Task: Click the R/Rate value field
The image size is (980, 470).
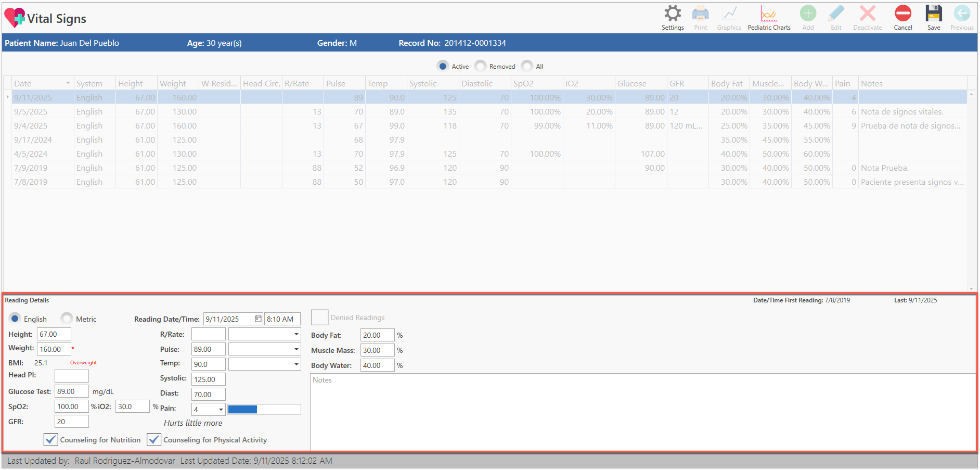Action: pyautogui.click(x=209, y=334)
